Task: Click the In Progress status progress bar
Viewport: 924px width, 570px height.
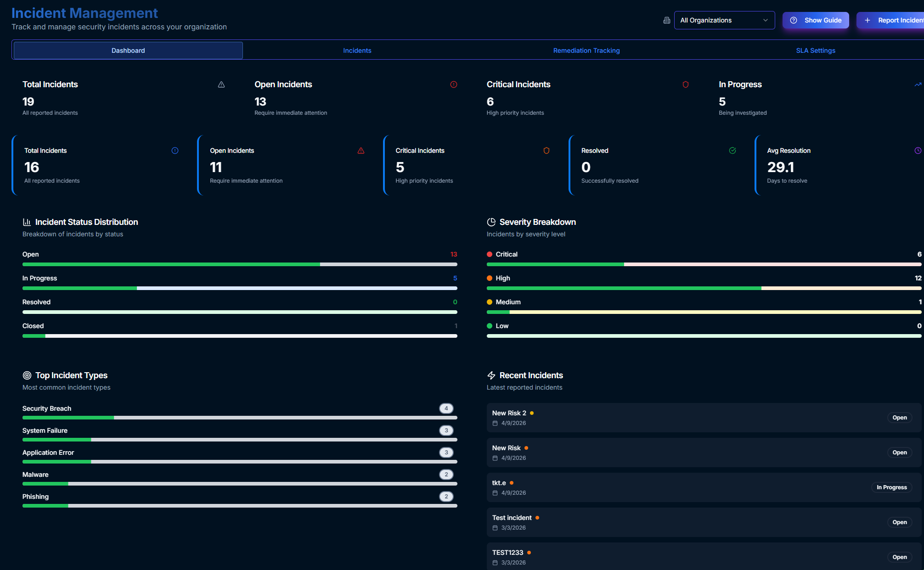Action: point(240,288)
